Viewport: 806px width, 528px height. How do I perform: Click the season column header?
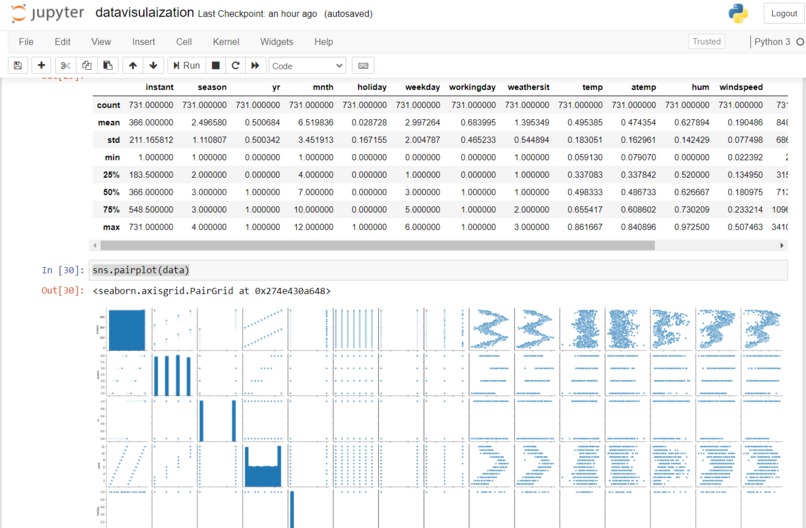(212, 87)
